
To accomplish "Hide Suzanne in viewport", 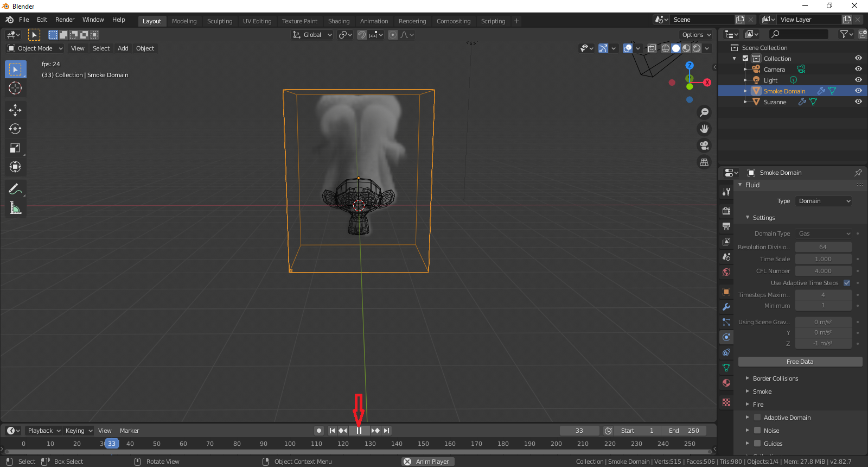I will coord(858,102).
